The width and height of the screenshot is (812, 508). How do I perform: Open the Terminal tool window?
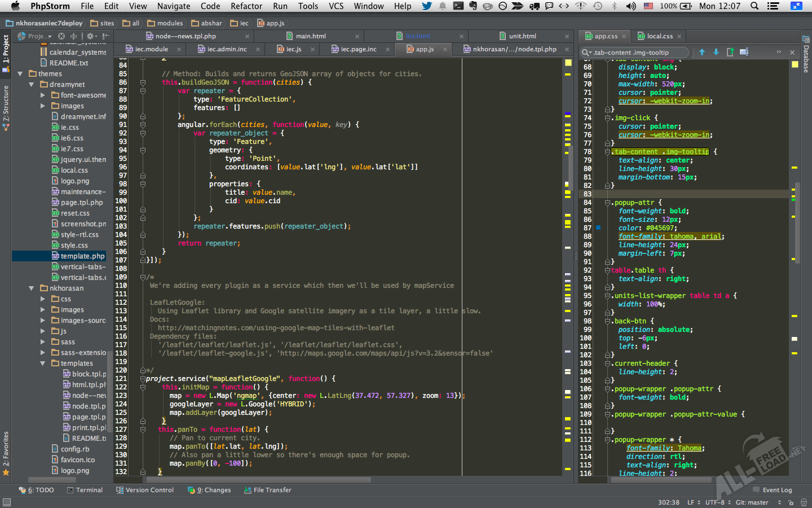coord(85,490)
